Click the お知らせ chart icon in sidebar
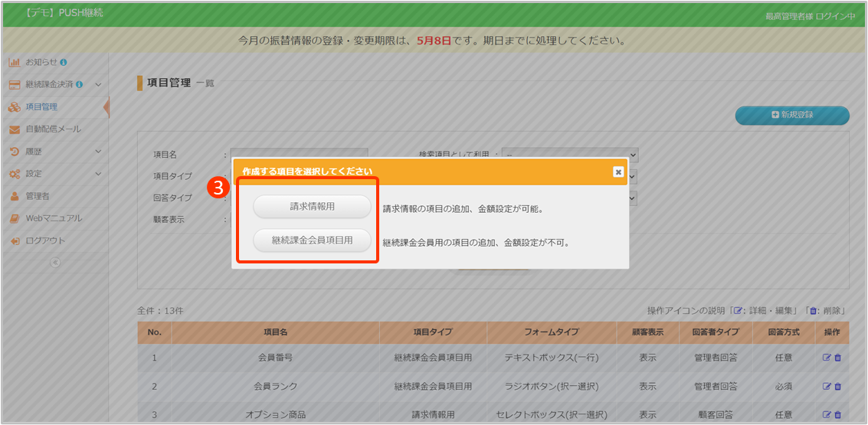 (x=14, y=62)
